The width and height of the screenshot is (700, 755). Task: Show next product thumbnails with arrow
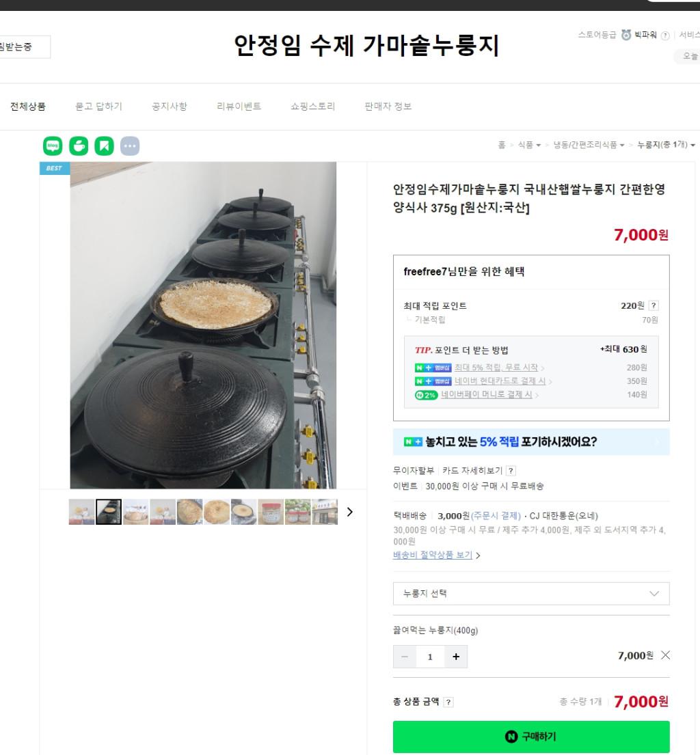tap(350, 512)
